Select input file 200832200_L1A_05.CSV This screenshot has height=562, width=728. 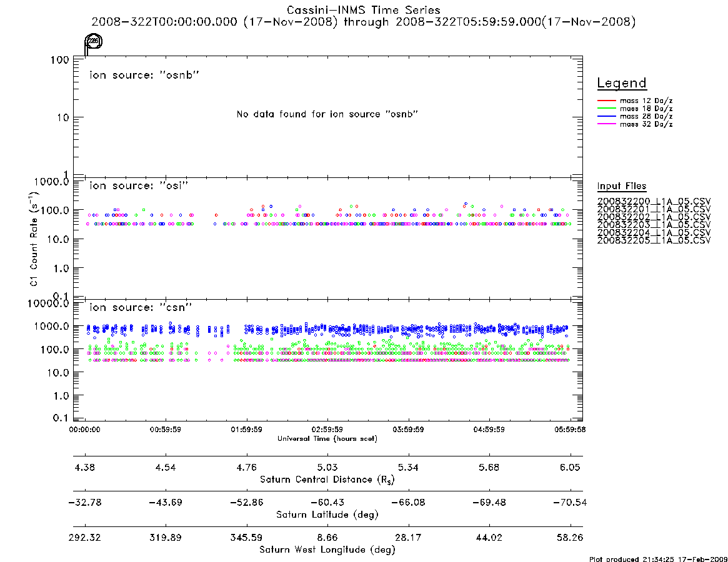(654, 202)
